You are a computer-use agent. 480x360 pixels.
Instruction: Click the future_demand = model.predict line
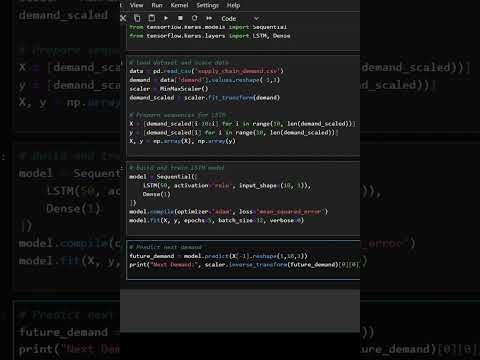[x=218, y=256]
